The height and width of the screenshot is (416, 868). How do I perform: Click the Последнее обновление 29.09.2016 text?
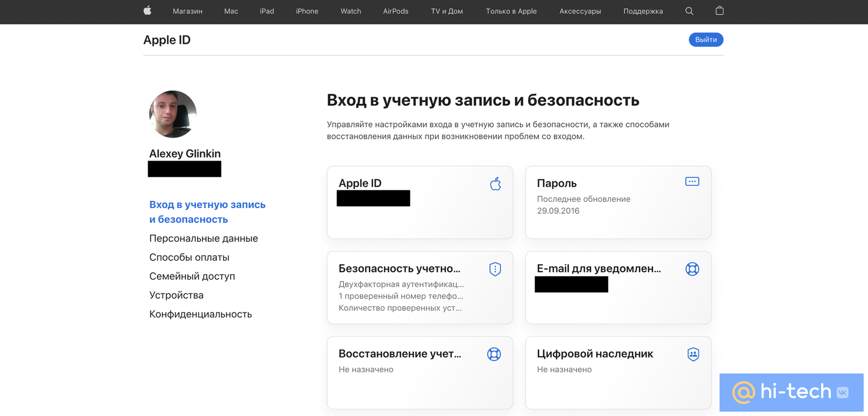point(584,205)
